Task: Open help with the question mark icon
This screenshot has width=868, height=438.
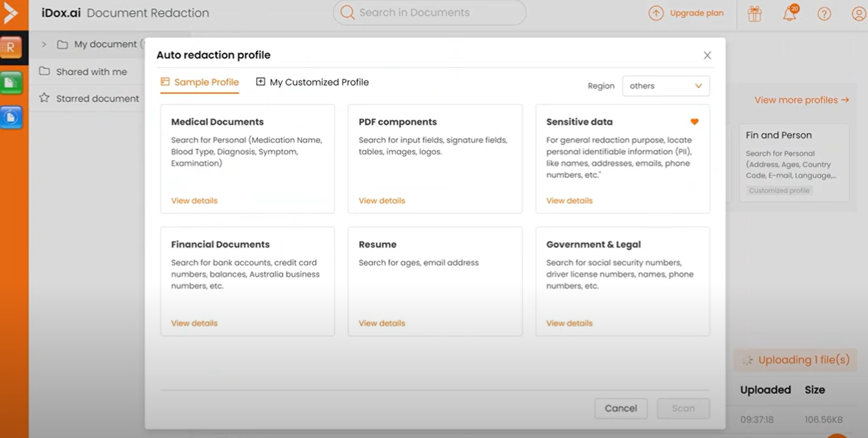Action: (x=824, y=13)
